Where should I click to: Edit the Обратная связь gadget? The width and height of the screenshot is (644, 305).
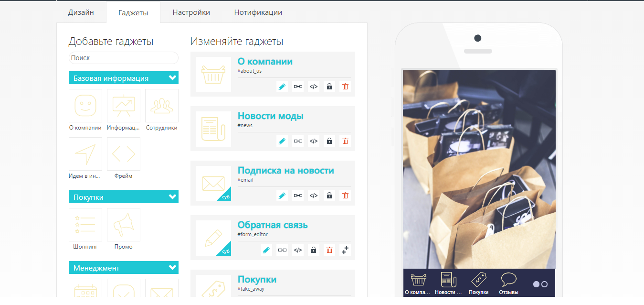(x=266, y=250)
